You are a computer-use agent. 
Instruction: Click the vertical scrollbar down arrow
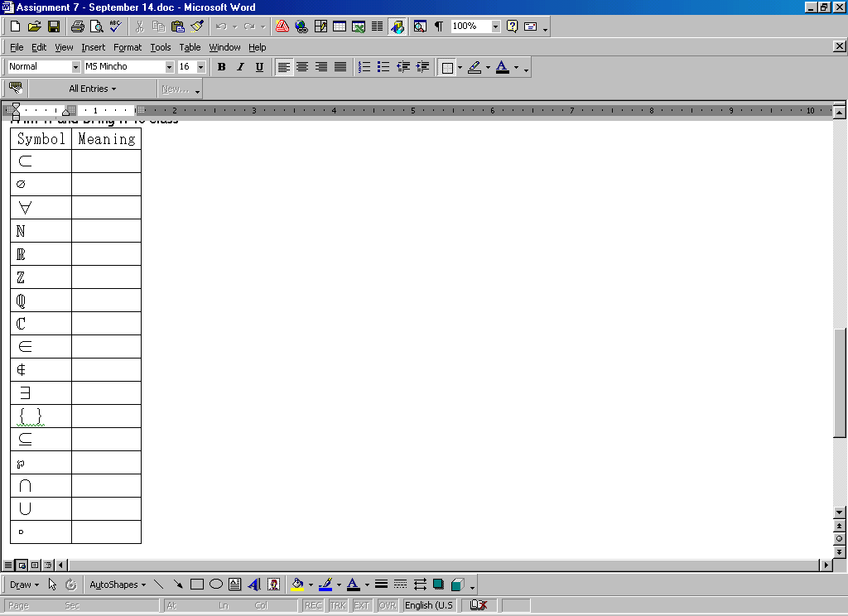(x=840, y=513)
